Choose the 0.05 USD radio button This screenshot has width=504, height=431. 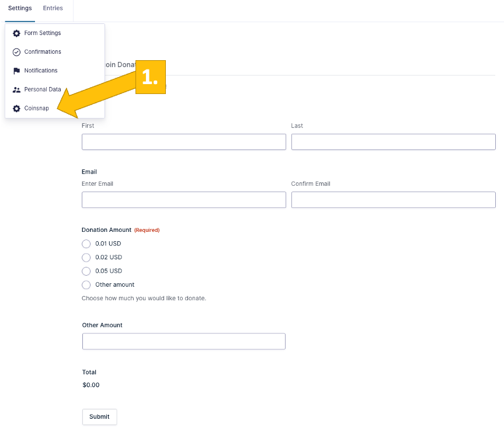[x=86, y=271]
